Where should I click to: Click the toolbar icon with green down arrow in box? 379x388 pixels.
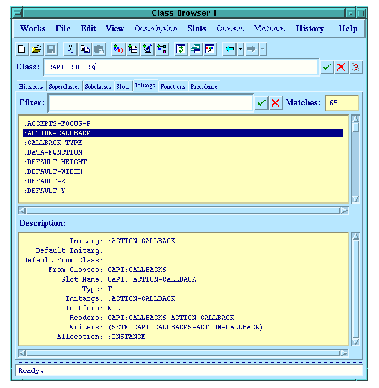181,49
